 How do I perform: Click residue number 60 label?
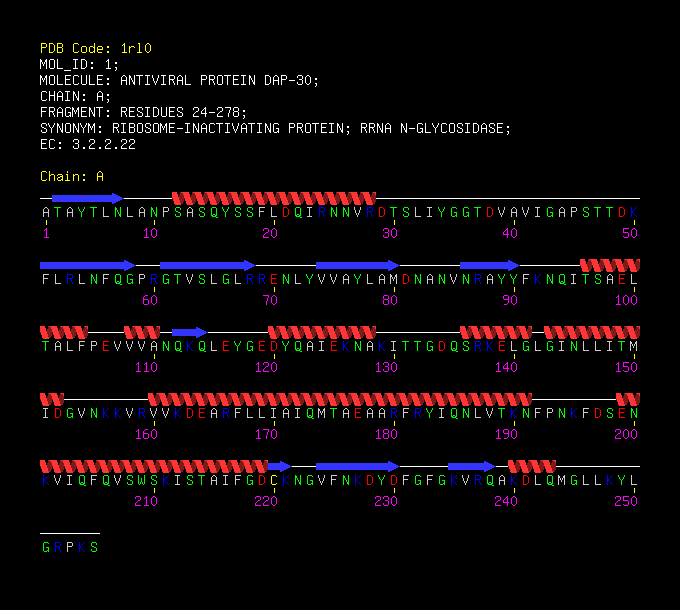[x=150, y=300]
